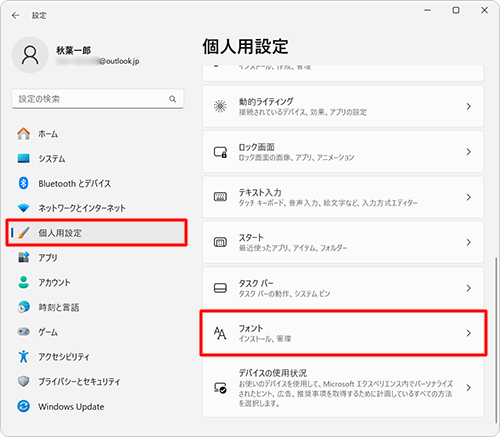
Task: Click the フォント AA icon
Action: [x=220, y=333]
